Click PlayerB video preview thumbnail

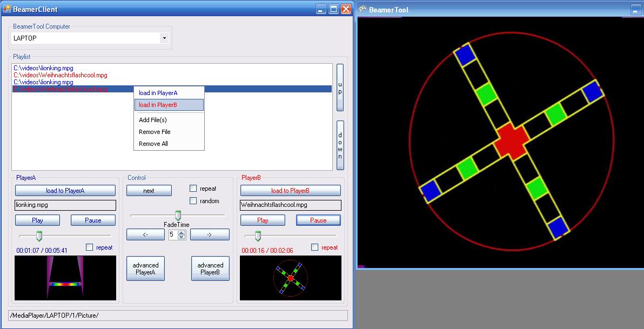[290, 278]
